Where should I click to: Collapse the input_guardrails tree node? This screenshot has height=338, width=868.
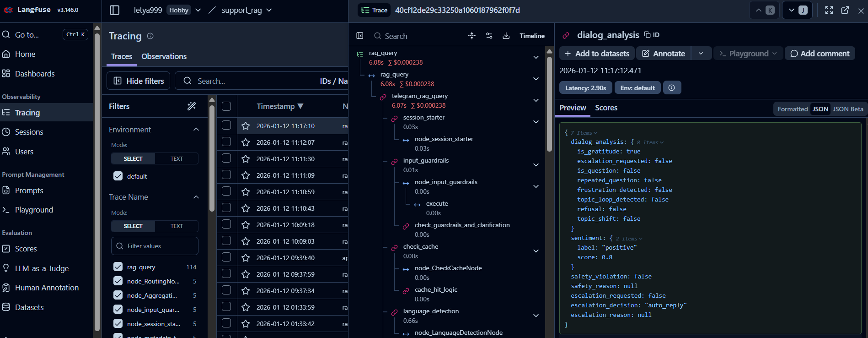click(x=536, y=165)
